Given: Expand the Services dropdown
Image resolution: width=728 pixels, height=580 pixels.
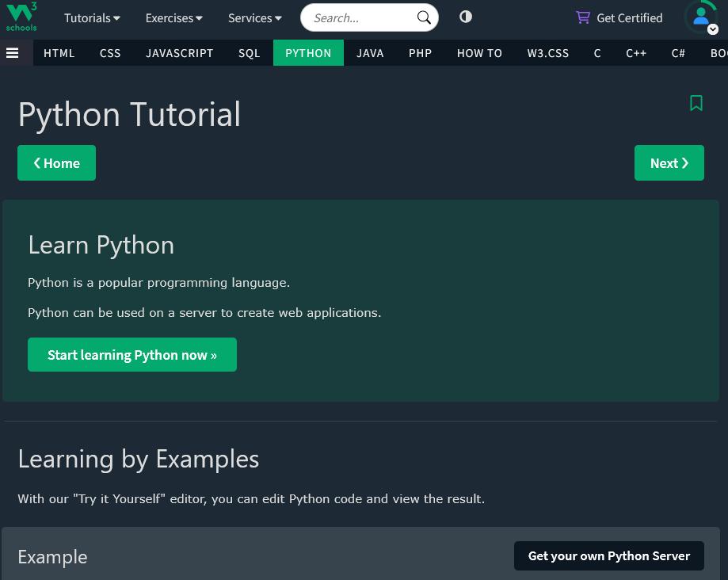Looking at the screenshot, I should (254, 18).
